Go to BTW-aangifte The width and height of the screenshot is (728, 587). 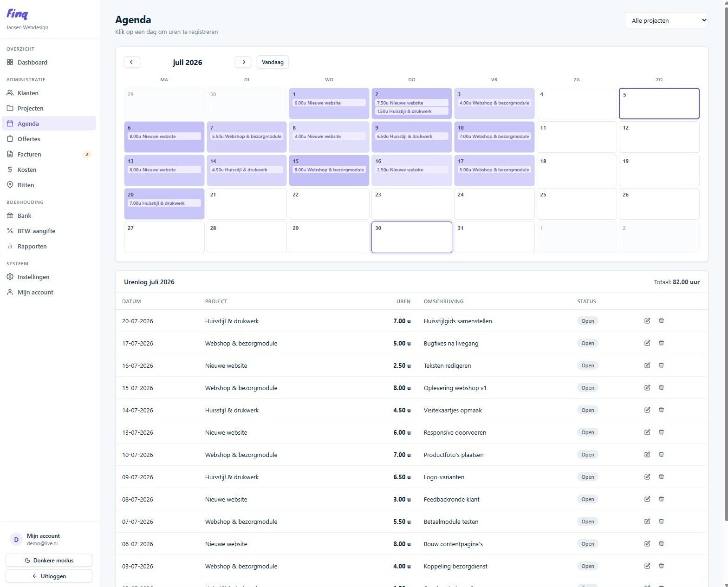click(49, 231)
